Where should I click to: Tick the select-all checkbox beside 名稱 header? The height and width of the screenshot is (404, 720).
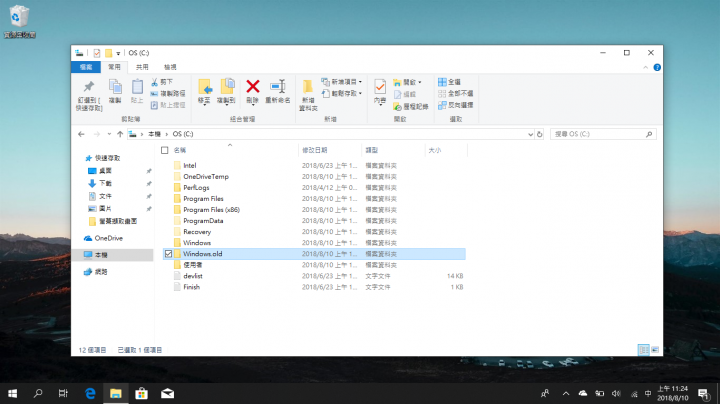pyautogui.click(x=164, y=150)
